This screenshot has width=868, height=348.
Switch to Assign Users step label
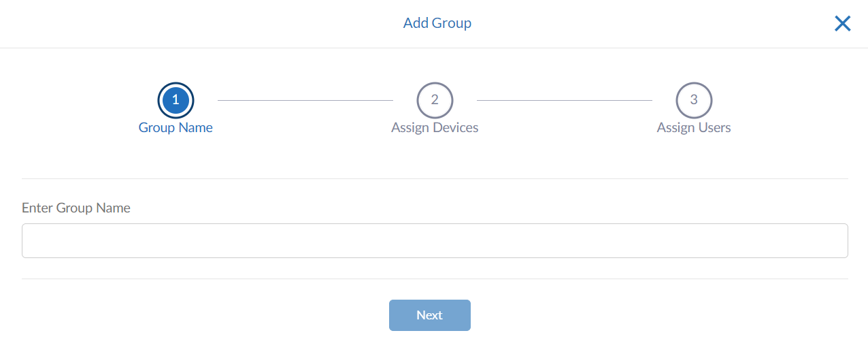click(x=694, y=127)
